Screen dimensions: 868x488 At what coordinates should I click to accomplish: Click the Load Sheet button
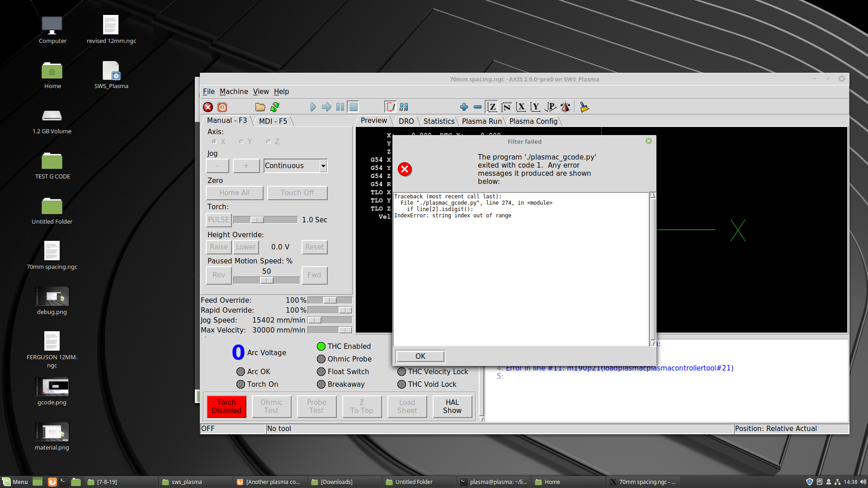point(407,407)
